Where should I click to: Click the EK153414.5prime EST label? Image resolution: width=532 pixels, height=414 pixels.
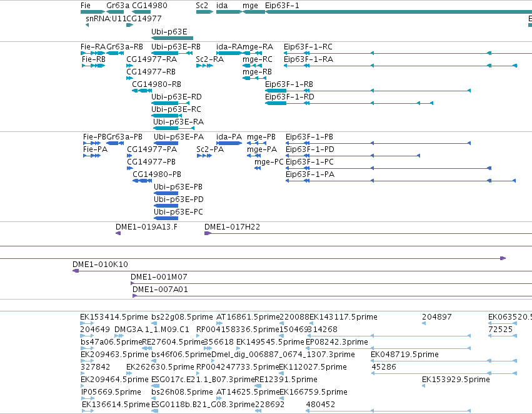[x=114, y=317]
